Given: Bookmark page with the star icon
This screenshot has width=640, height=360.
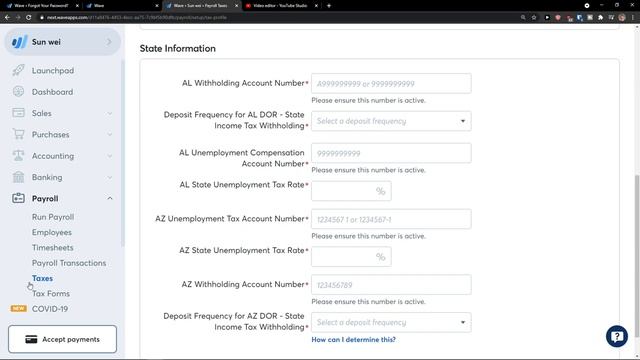Looking at the screenshot, I should point(534,18).
